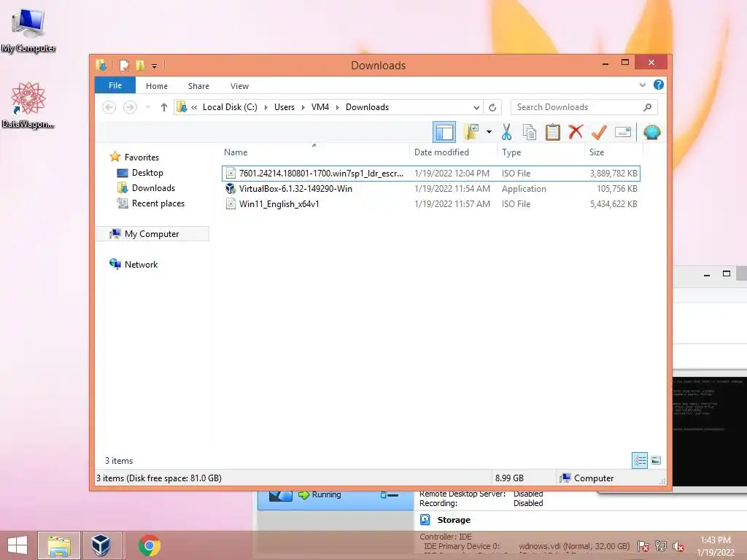747x560 pixels.
Task: Click Favorites in navigation pane
Action: click(x=142, y=157)
